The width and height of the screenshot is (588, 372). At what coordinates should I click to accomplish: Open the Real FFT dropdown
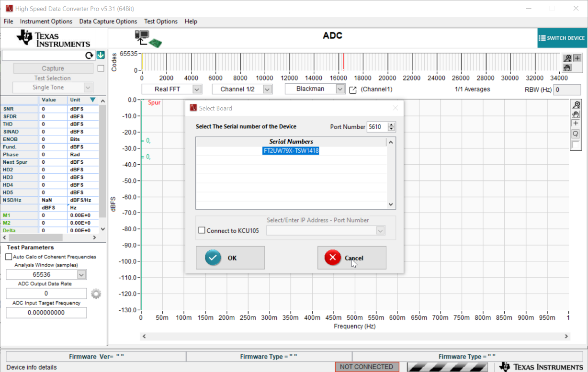(197, 89)
